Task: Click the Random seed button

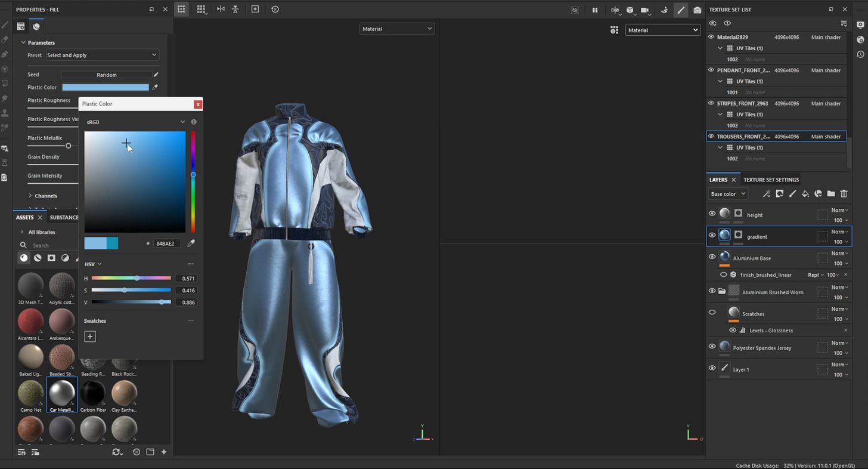Action: click(x=106, y=75)
